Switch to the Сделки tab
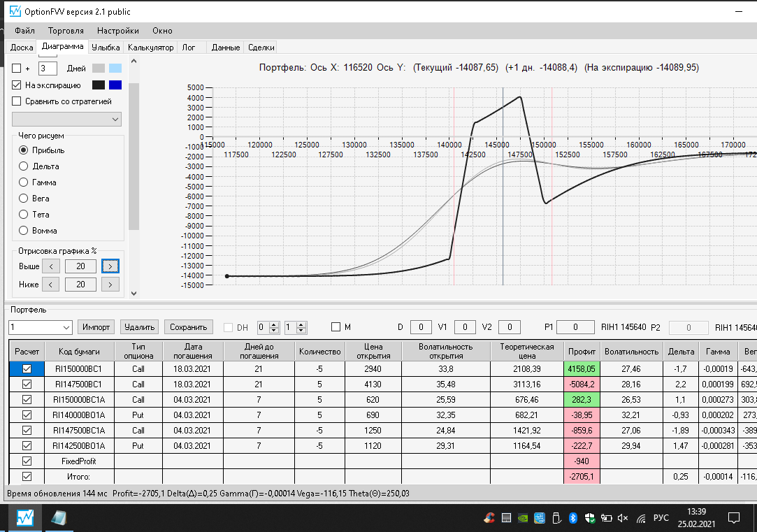Viewport: 757px width, 532px height. tap(261, 48)
